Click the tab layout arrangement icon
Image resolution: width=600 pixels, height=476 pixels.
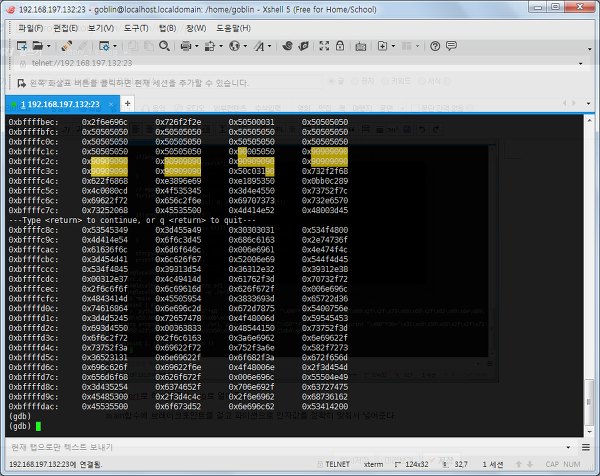click(406, 46)
